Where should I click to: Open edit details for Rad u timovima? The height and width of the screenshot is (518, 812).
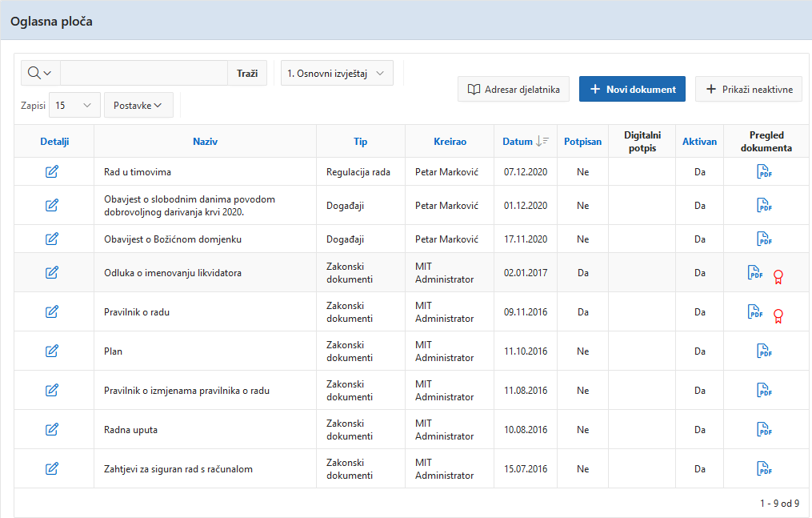pyautogui.click(x=52, y=171)
